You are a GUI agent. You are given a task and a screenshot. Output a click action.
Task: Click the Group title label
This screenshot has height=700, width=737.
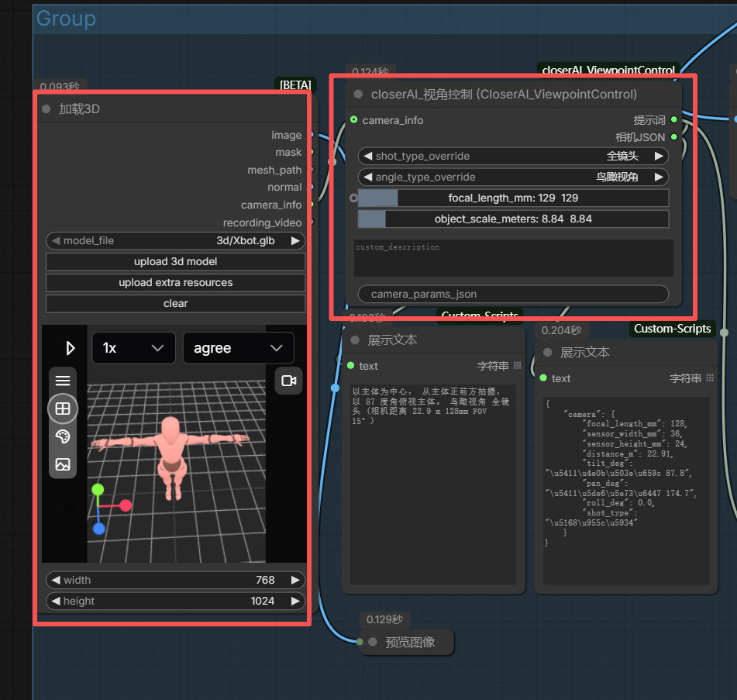[x=67, y=19]
